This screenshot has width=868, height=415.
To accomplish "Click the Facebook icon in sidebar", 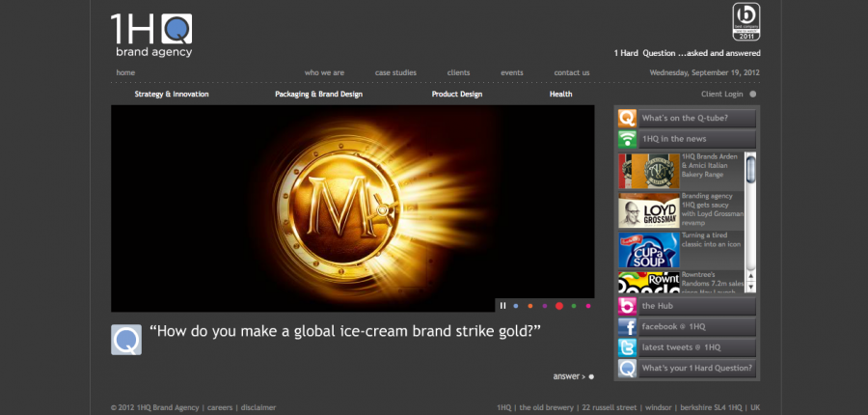I will tap(627, 327).
